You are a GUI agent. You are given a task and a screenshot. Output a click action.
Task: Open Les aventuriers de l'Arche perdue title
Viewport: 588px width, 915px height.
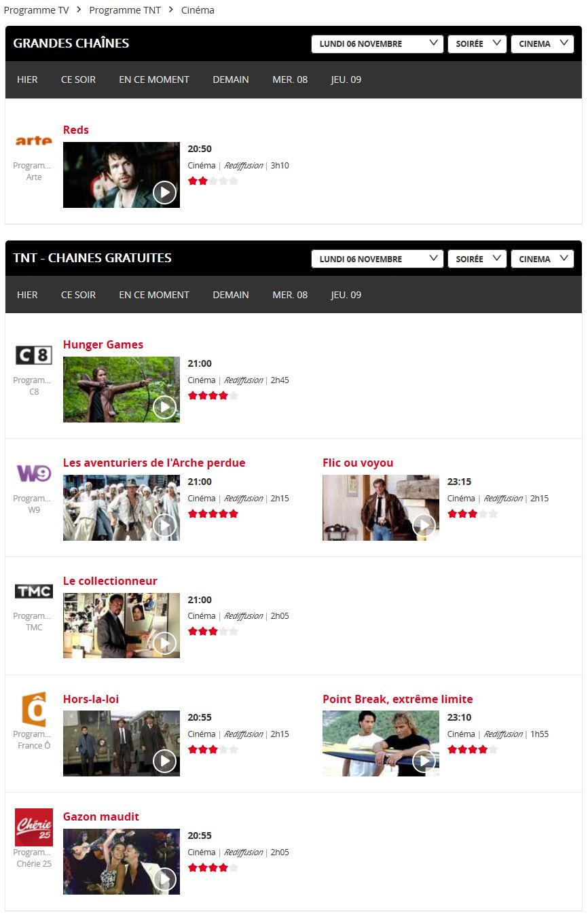click(x=154, y=463)
